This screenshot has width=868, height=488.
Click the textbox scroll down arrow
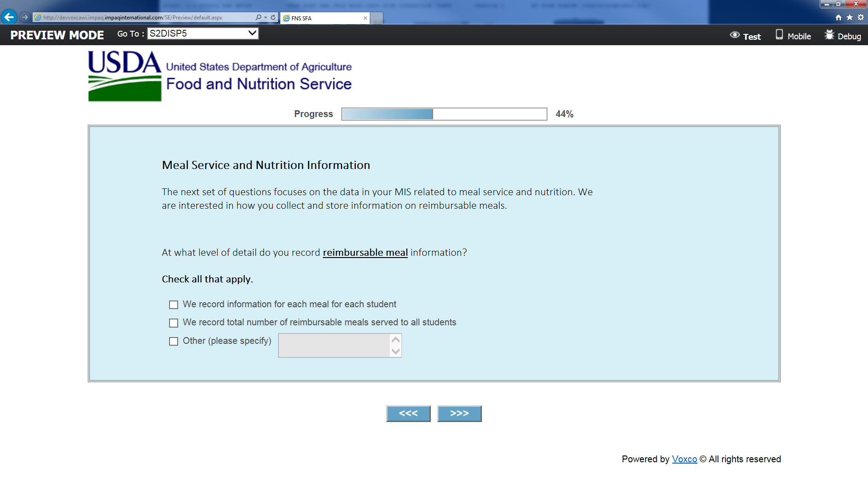pyautogui.click(x=396, y=352)
